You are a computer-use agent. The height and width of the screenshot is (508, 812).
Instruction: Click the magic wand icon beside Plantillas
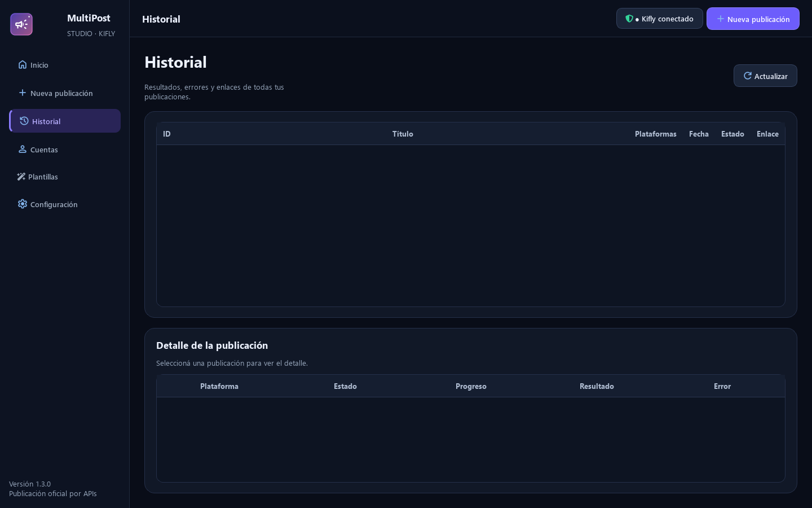21,177
